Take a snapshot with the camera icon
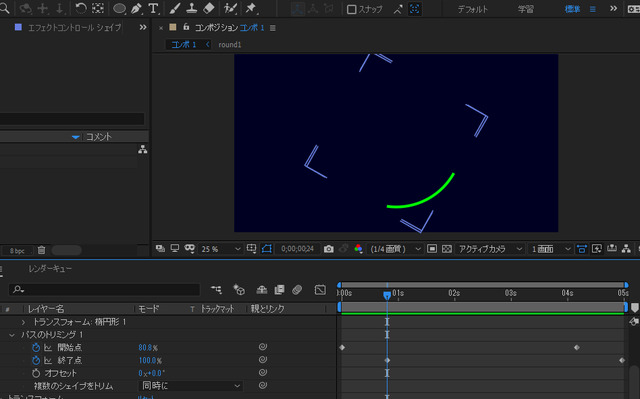Screen dimensions: 640x399 click(x=329, y=249)
